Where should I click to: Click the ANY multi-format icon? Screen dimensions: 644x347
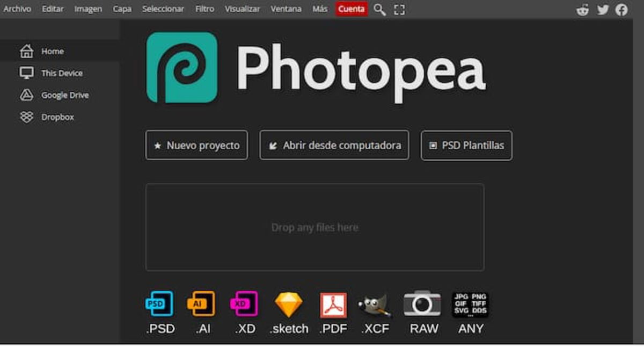tap(470, 305)
